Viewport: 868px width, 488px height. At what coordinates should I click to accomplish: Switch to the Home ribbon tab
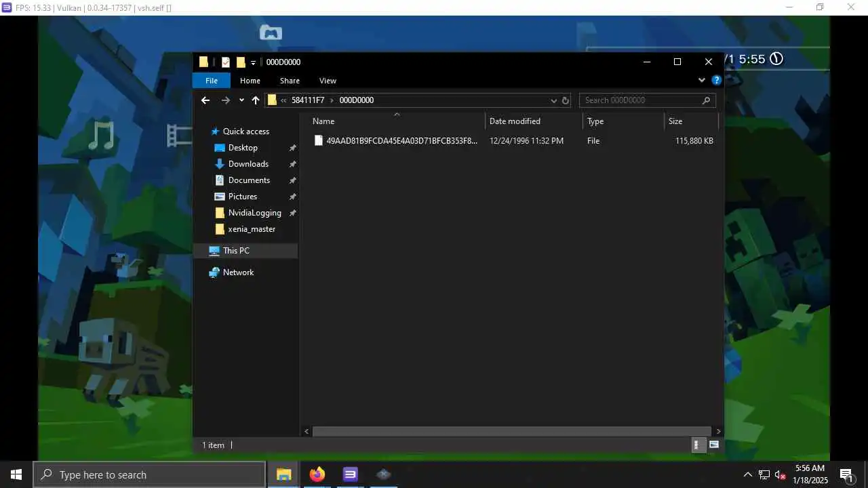coord(250,81)
